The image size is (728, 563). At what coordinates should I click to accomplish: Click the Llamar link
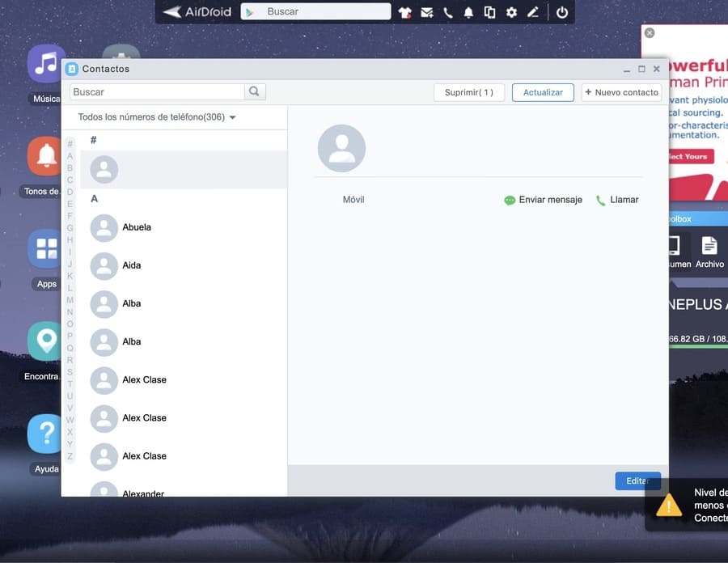point(624,200)
